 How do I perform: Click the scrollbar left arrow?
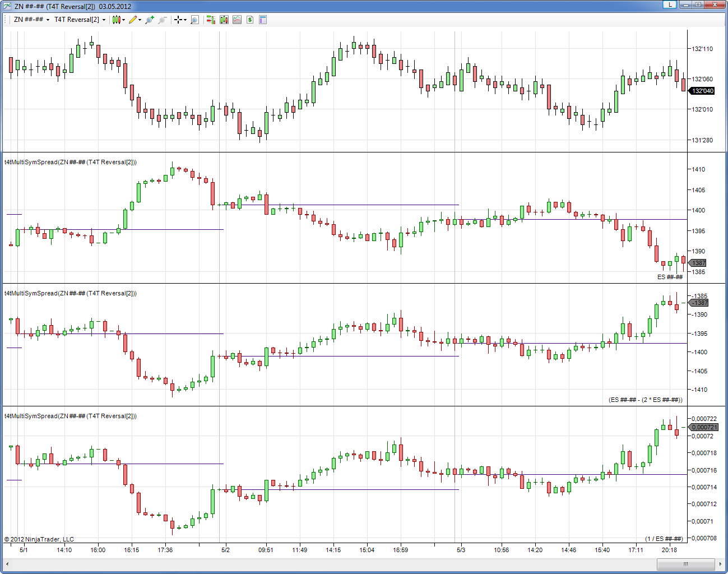pos(8,564)
